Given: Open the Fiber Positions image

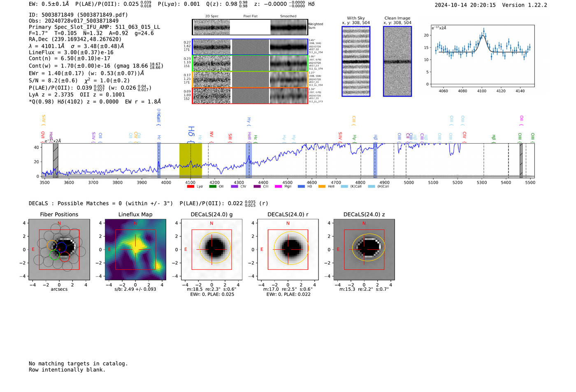Looking at the screenshot, I should (59, 250).
